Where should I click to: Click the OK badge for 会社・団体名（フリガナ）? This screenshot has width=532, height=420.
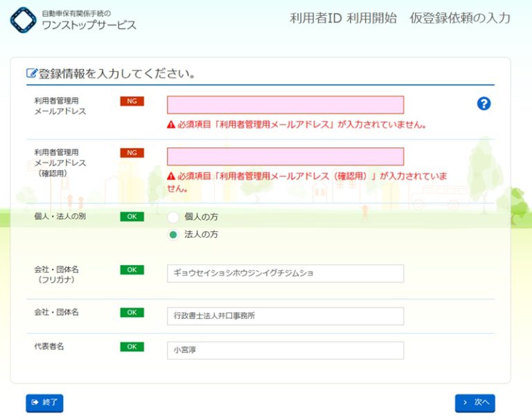132,269
